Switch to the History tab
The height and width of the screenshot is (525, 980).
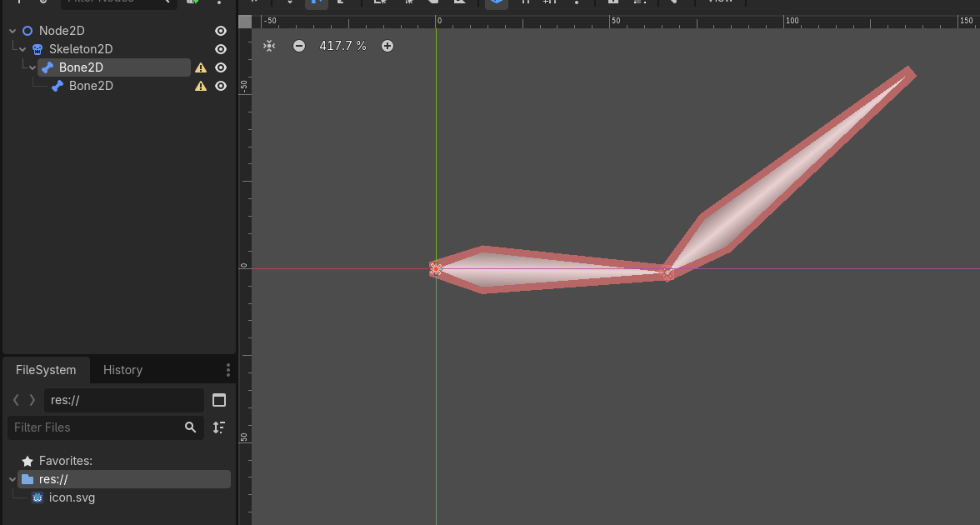[x=122, y=370]
